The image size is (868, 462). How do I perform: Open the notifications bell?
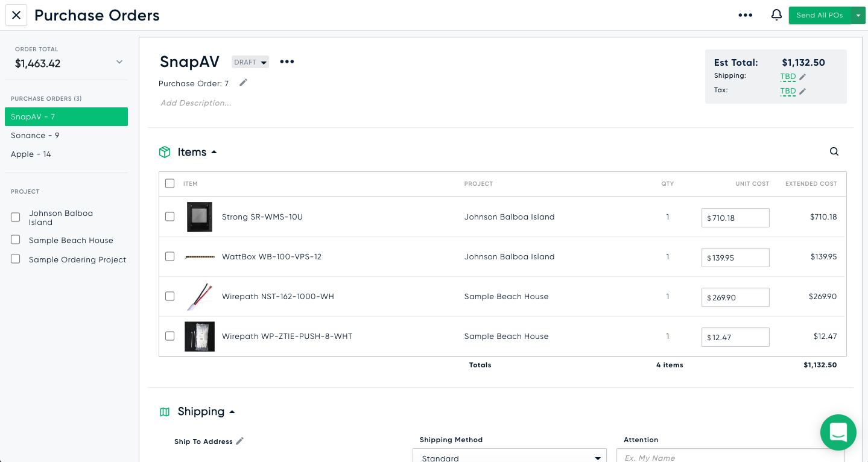[x=776, y=15]
